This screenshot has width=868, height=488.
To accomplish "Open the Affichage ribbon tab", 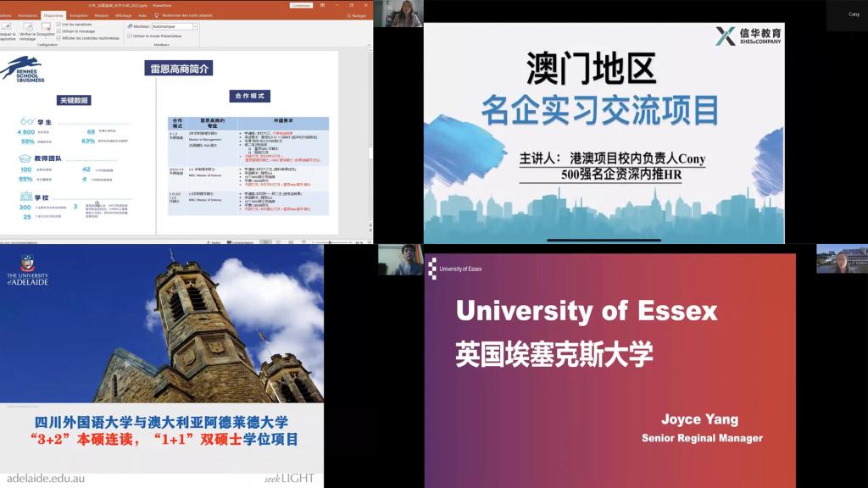I will [123, 15].
